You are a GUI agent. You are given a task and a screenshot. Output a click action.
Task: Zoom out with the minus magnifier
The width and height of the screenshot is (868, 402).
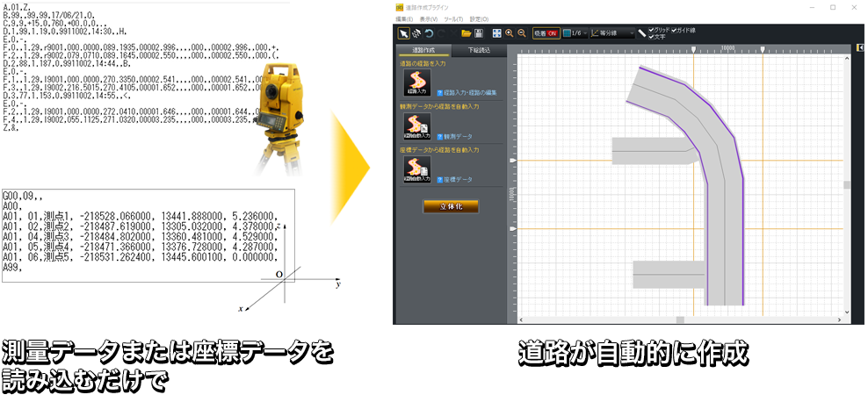[x=522, y=33]
